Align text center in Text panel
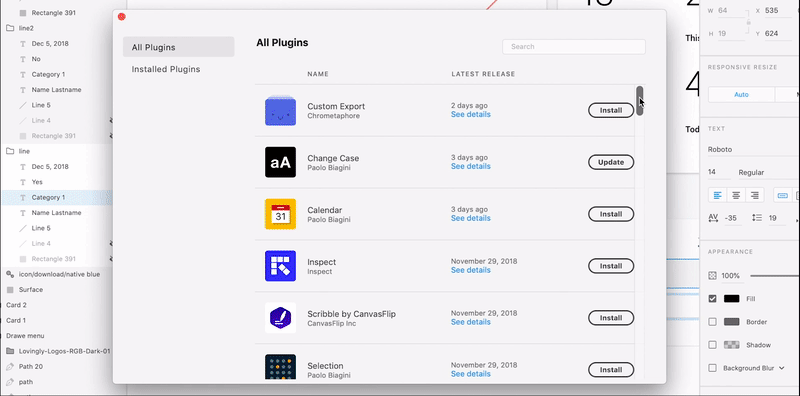 736,195
